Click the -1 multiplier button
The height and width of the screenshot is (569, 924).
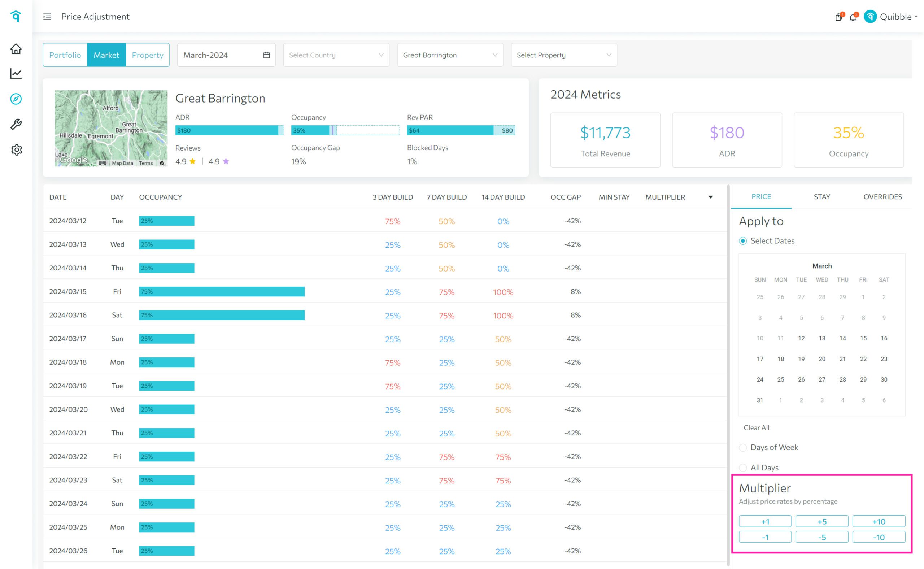coord(765,537)
